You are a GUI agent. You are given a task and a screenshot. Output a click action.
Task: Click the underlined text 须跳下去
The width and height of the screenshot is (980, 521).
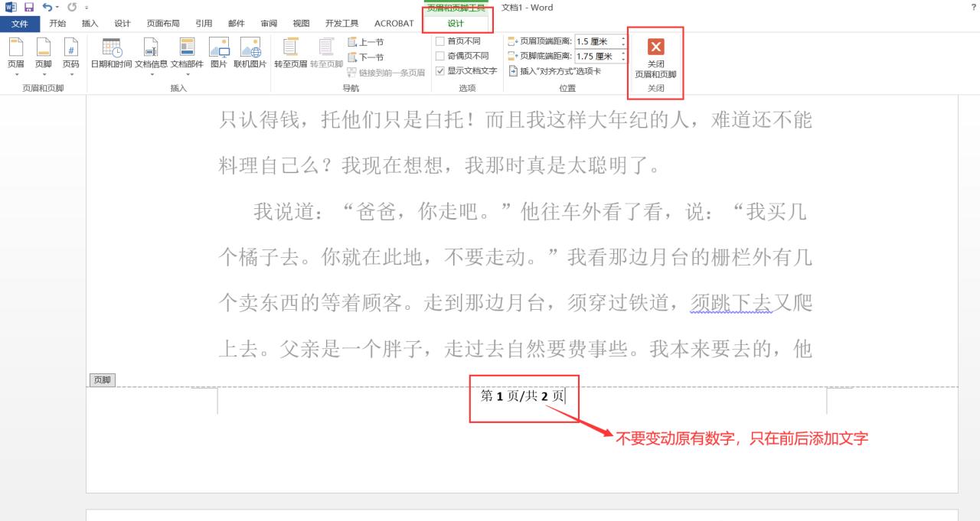(731, 304)
